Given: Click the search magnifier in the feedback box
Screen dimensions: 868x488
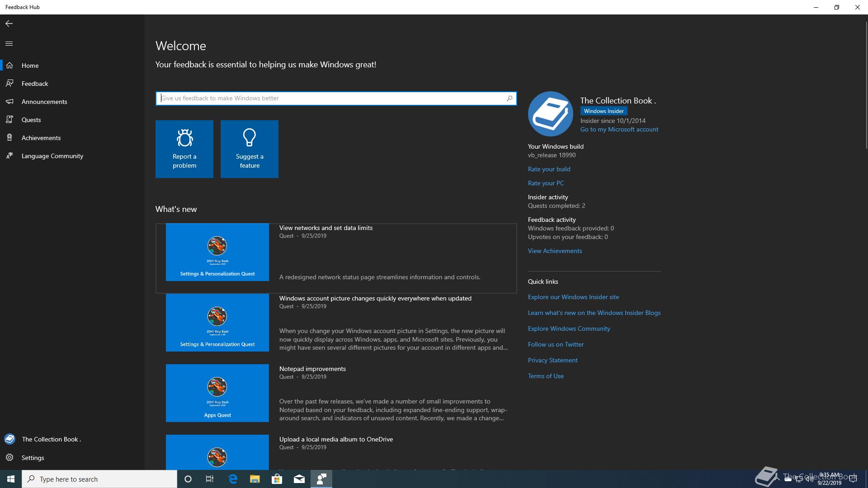Looking at the screenshot, I should pos(509,98).
